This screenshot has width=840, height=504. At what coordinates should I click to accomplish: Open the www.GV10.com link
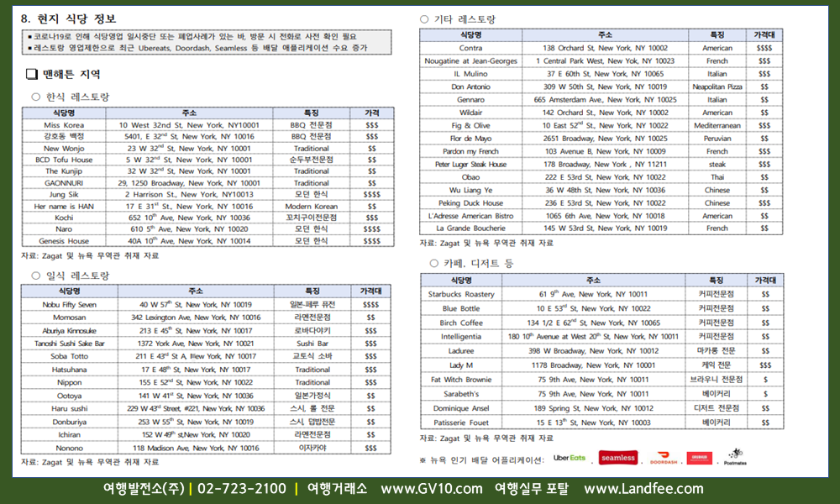[432, 489]
